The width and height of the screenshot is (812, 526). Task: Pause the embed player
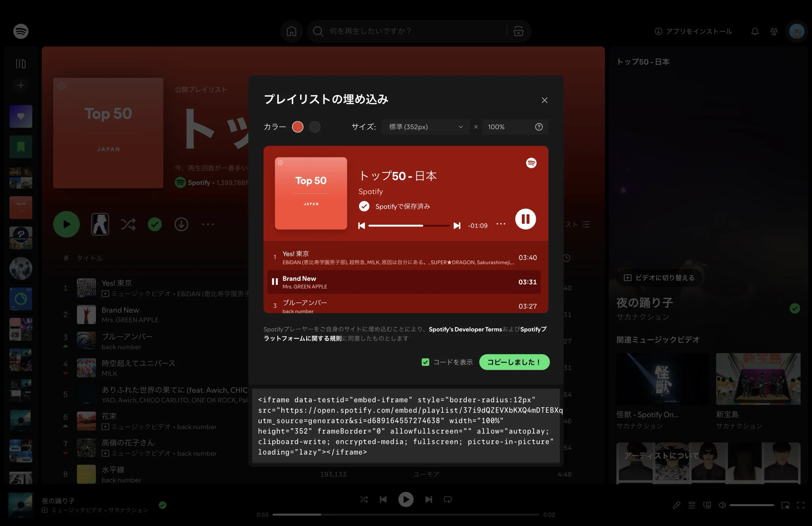click(x=526, y=219)
